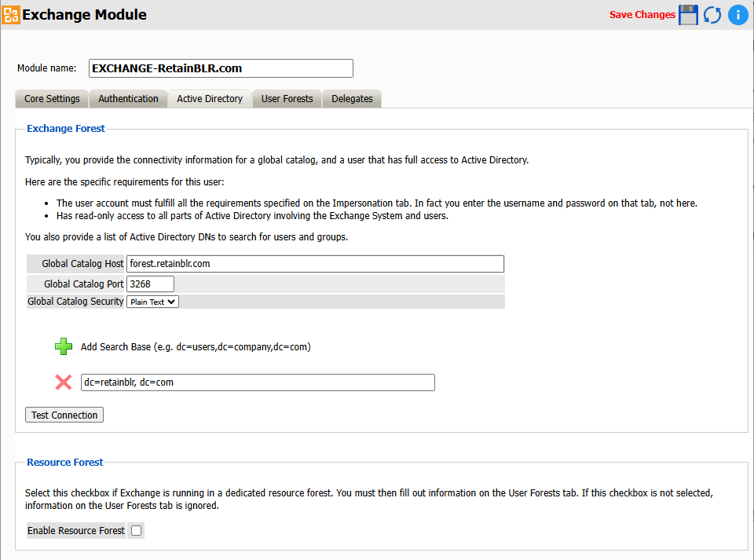Enable the Resource Forest checkbox
Screen dimensions: 754x560
(137, 531)
